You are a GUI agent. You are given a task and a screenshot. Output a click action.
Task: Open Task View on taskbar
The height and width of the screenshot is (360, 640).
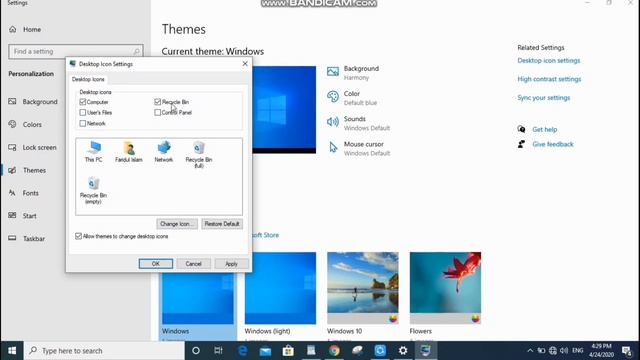pos(218,351)
